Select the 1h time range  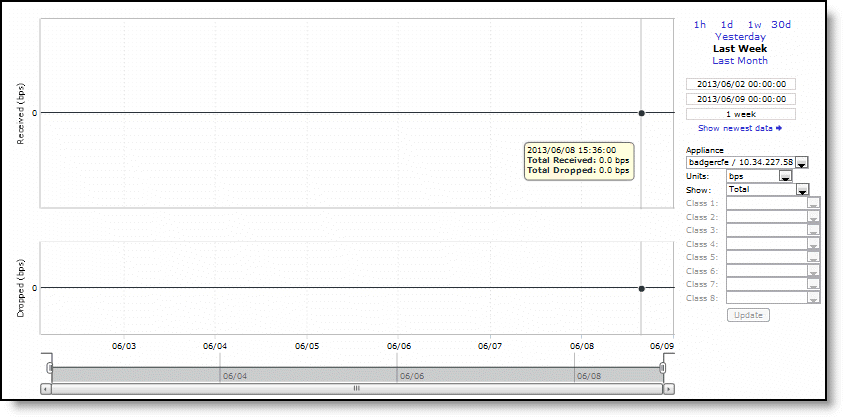[x=700, y=24]
